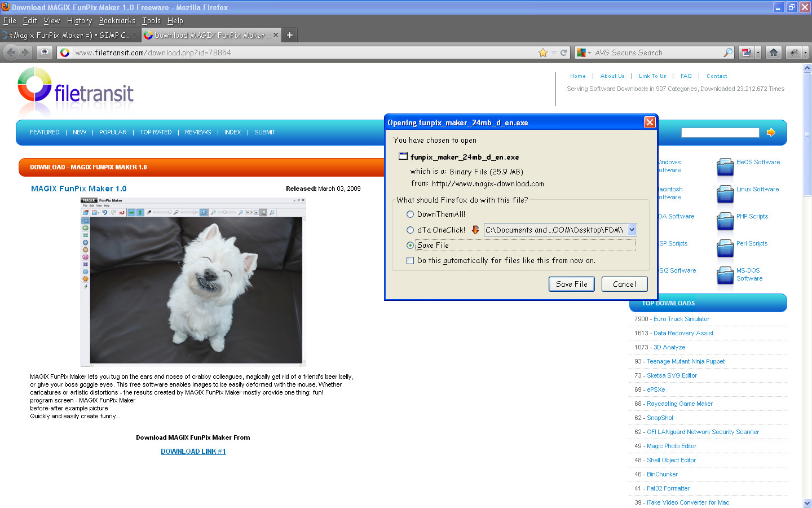Screen dimensions: 812x508
Task: Open the File menu
Action: [10, 20]
